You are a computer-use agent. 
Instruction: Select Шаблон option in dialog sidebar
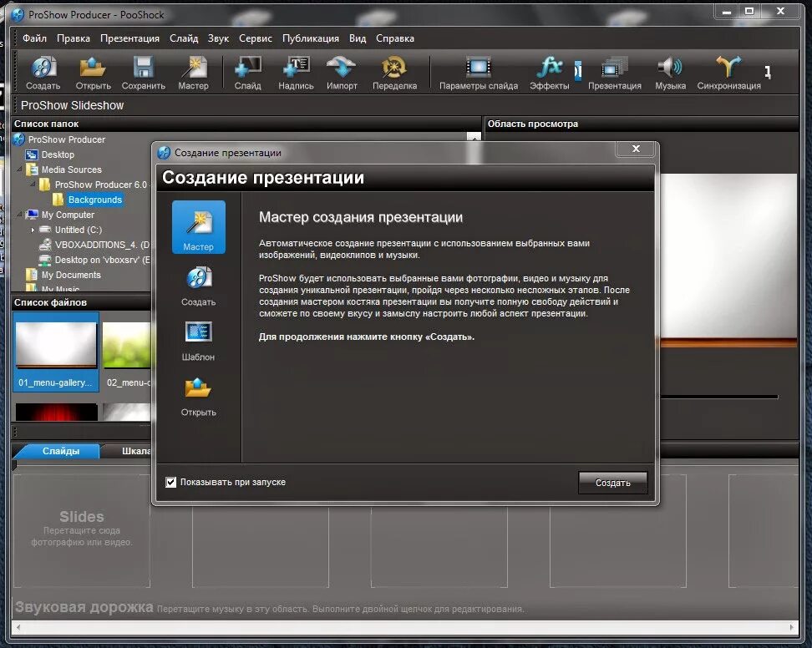(x=198, y=342)
